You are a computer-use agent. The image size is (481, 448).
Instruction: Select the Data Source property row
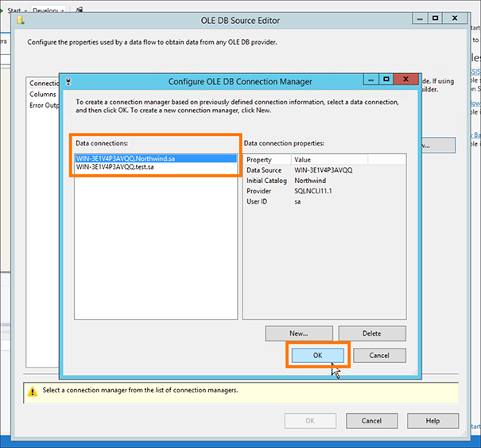(324, 170)
